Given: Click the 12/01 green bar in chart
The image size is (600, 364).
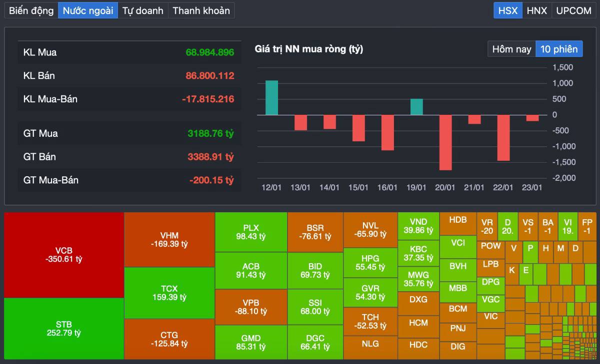Looking at the screenshot, I should pos(271,97).
